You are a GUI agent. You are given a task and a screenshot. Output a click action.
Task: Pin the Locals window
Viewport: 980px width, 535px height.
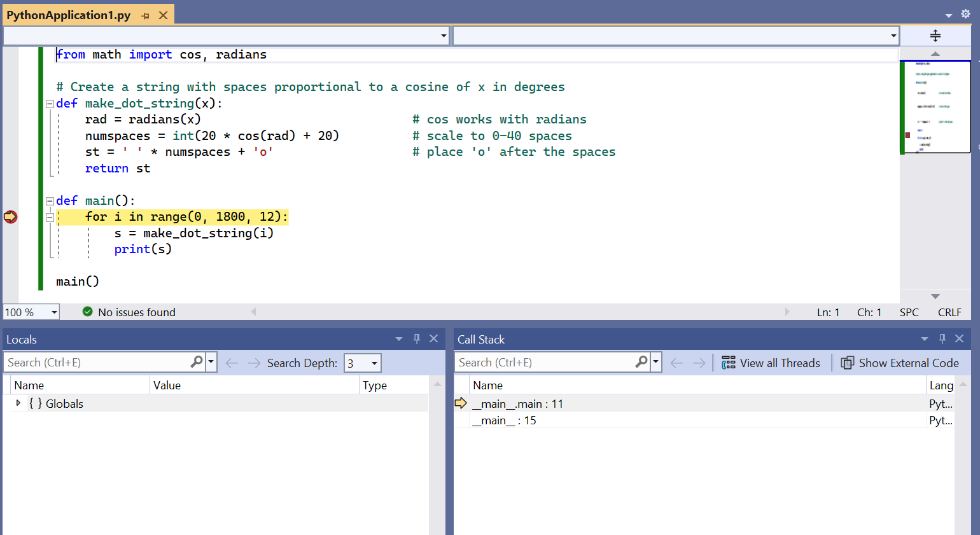tap(416, 339)
